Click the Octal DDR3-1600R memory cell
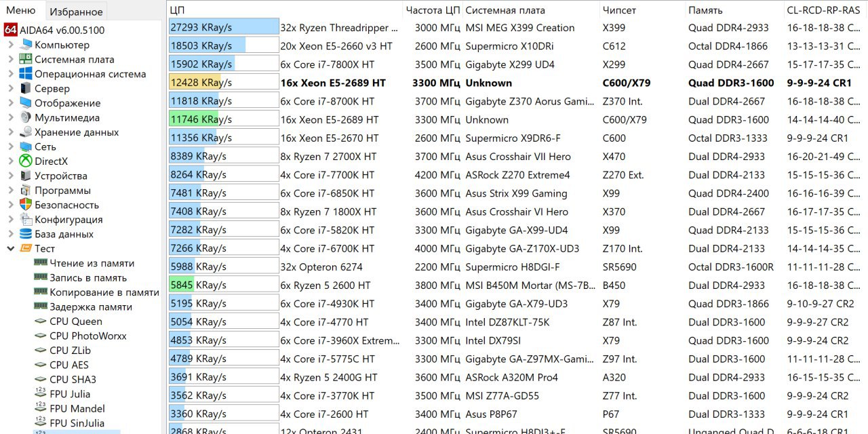868x434 pixels. click(731, 267)
